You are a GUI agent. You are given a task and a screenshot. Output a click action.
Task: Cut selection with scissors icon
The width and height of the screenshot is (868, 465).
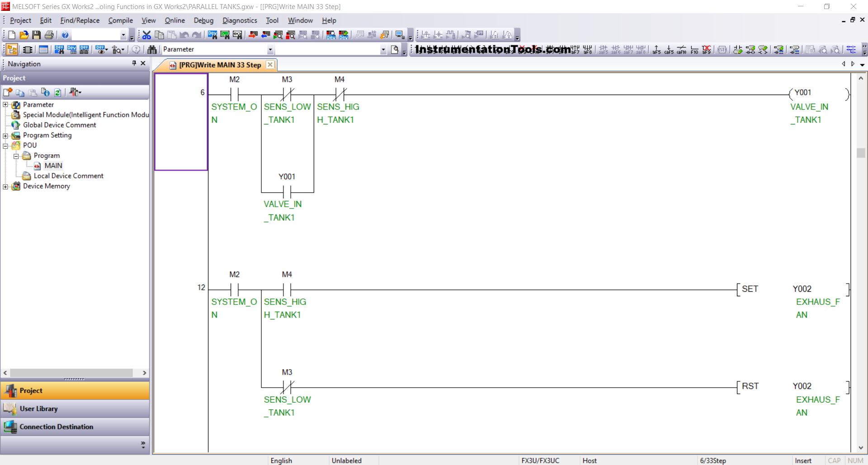tap(146, 35)
